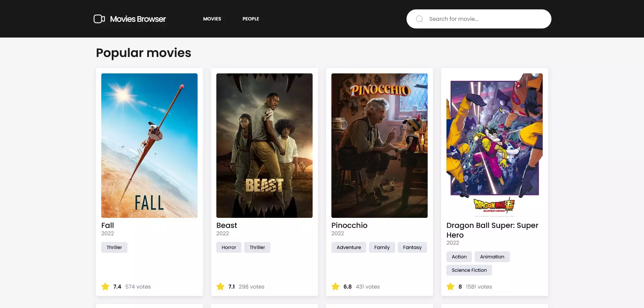Viewport: 644px width, 308px height.
Task: Select the Science Fiction tag
Action: (469, 270)
